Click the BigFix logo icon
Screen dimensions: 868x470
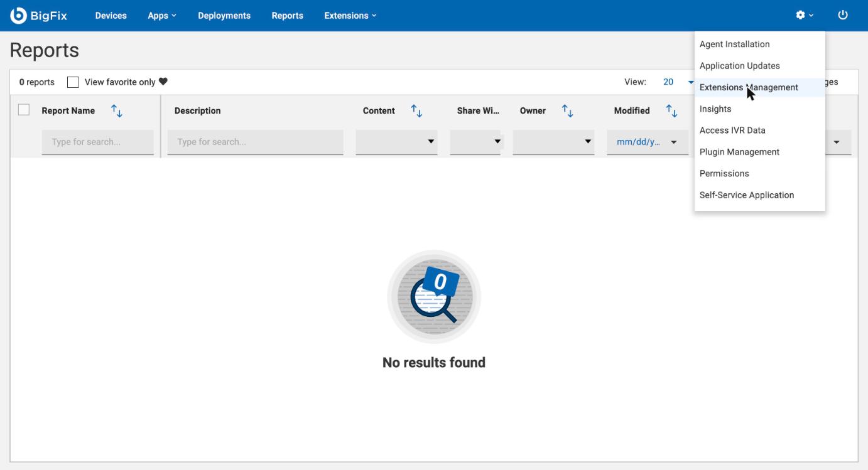[x=19, y=16]
